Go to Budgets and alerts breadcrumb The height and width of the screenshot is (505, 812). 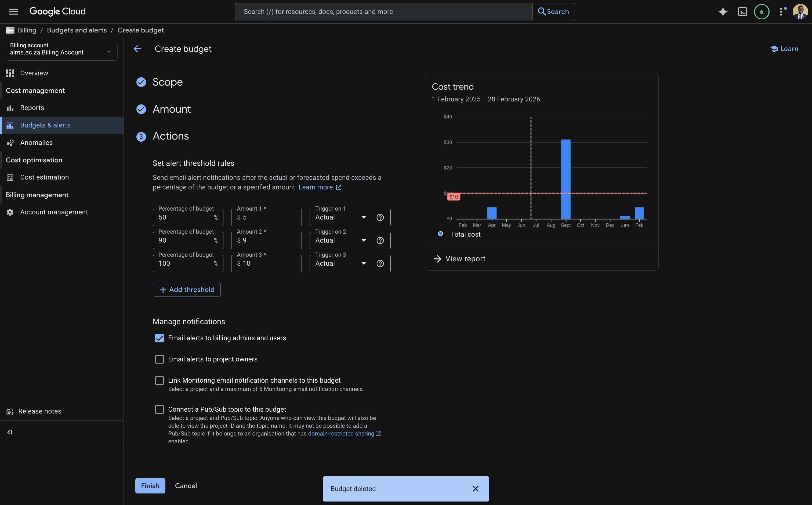[77, 30]
